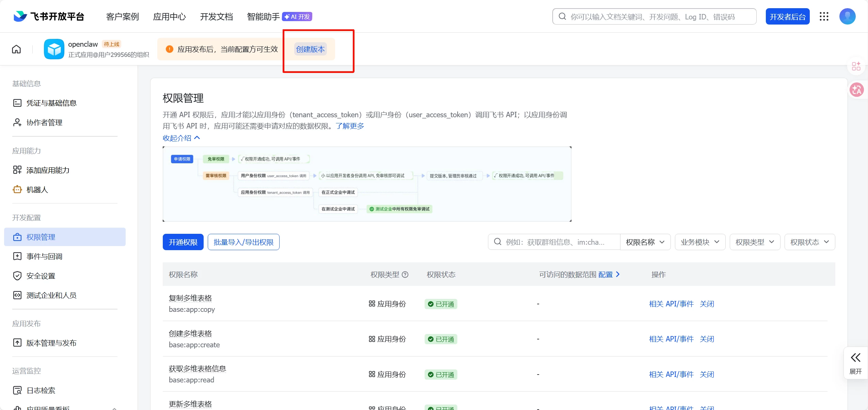
Task: Click the orange widget icon at right edge
Action: (x=856, y=66)
